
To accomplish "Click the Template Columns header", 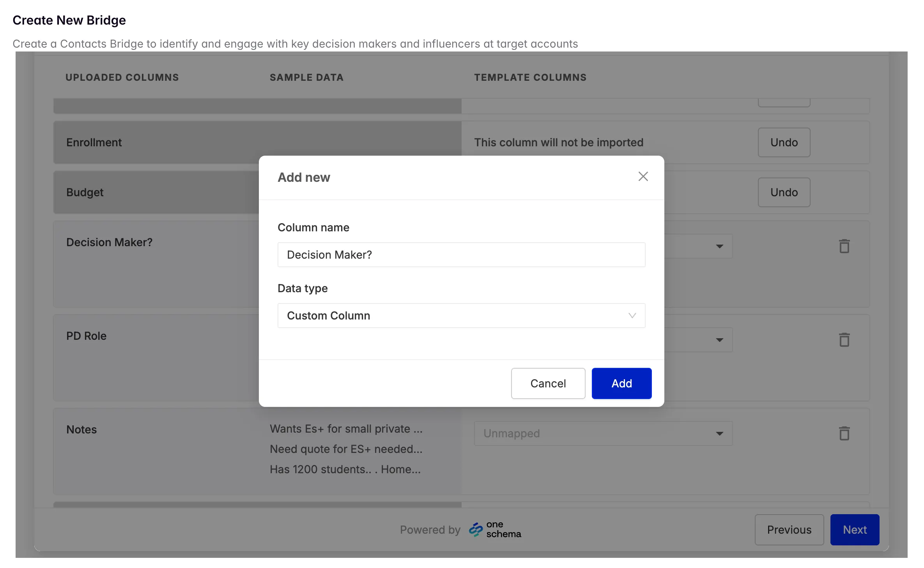I will (x=530, y=77).
